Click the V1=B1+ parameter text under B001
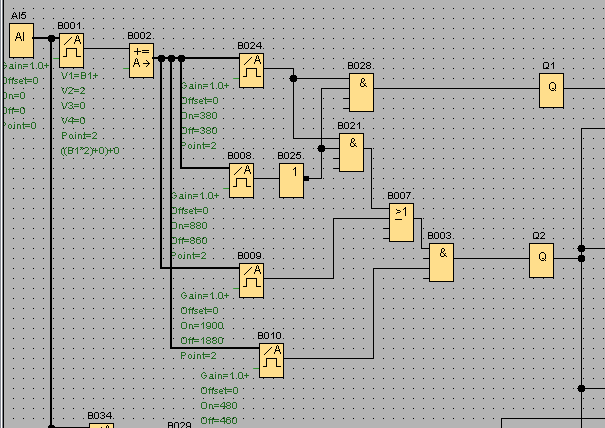This screenshot has width=605, height=428. point(78,75)
